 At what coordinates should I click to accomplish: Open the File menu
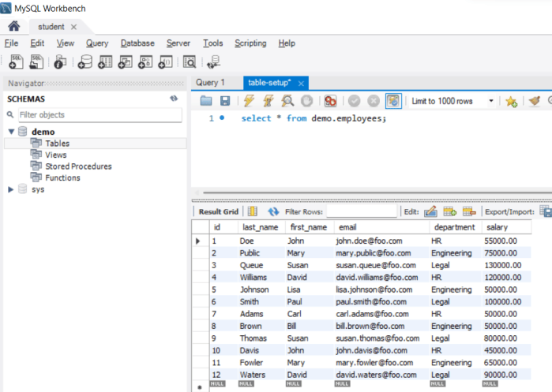click(11, 43)
